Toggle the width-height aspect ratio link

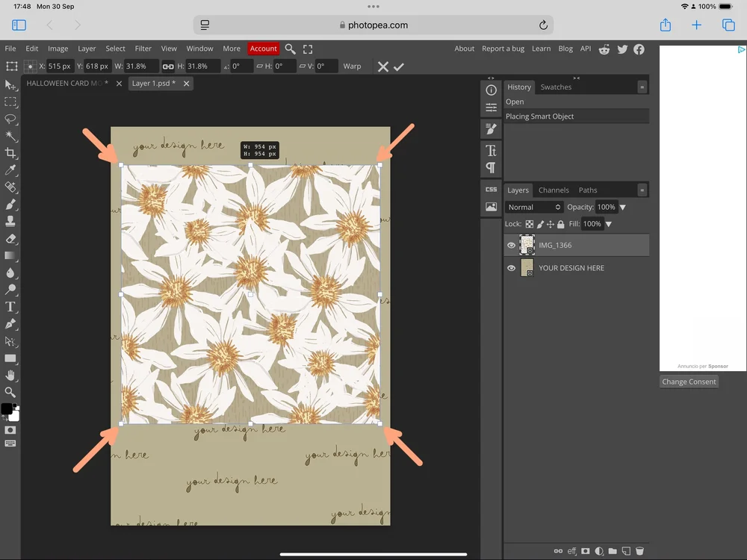click(x=168, y=66)
